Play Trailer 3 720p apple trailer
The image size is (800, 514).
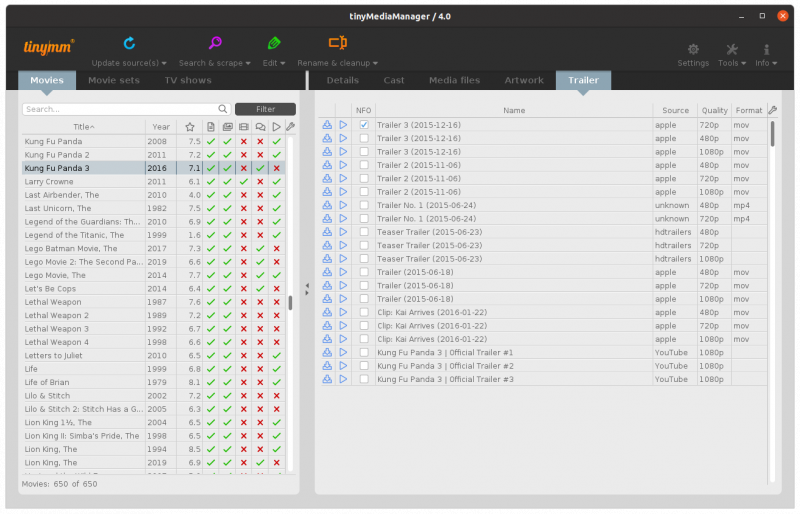pos(343,125)
